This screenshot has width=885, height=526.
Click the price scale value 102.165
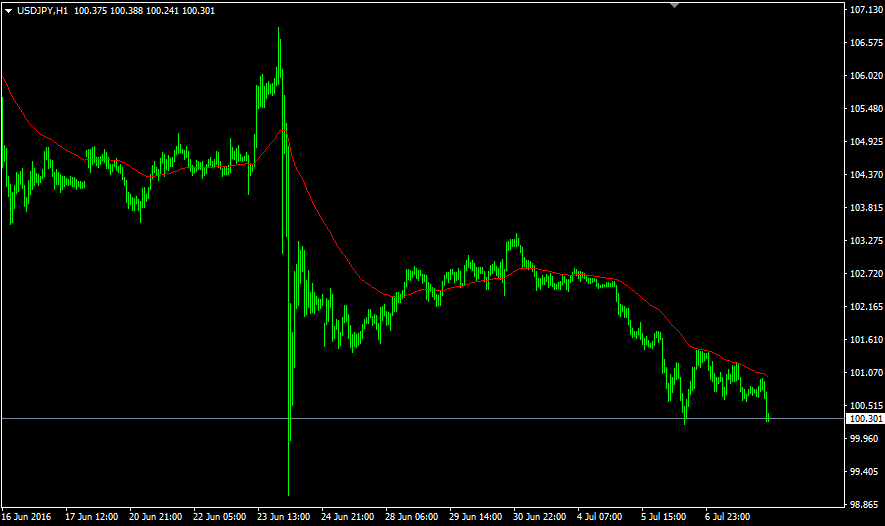(866, 307)
